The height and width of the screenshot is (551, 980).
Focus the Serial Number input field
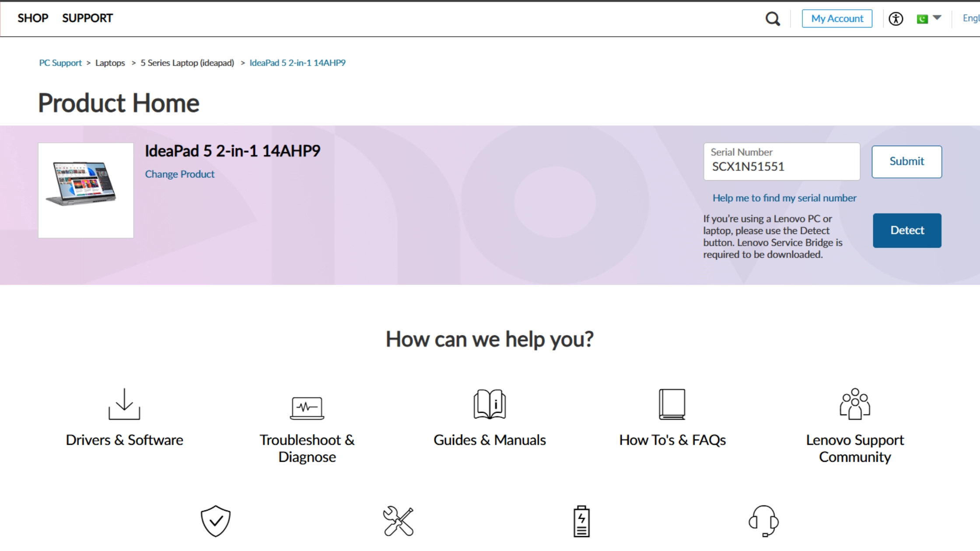click(782, 161)
